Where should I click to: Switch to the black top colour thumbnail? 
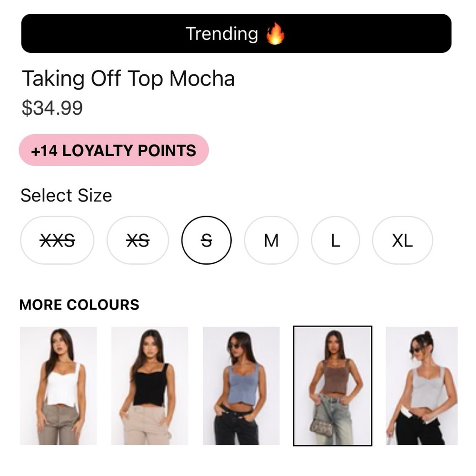point(149,386)
